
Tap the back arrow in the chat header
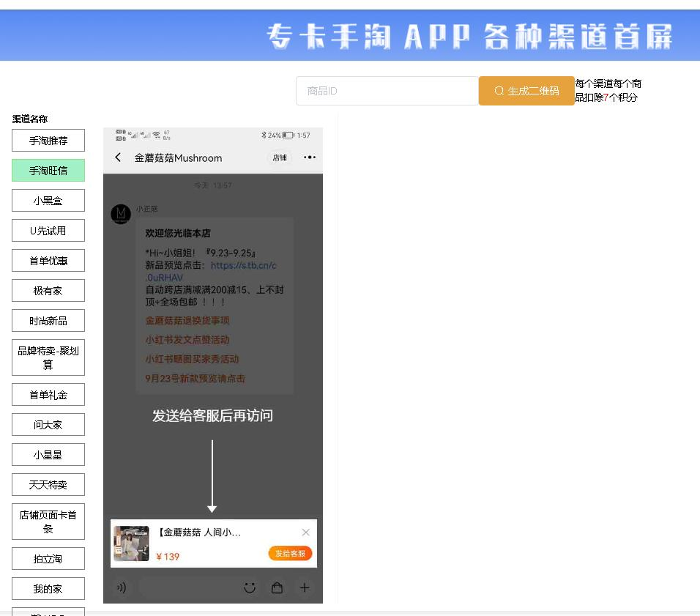[118, 157]
